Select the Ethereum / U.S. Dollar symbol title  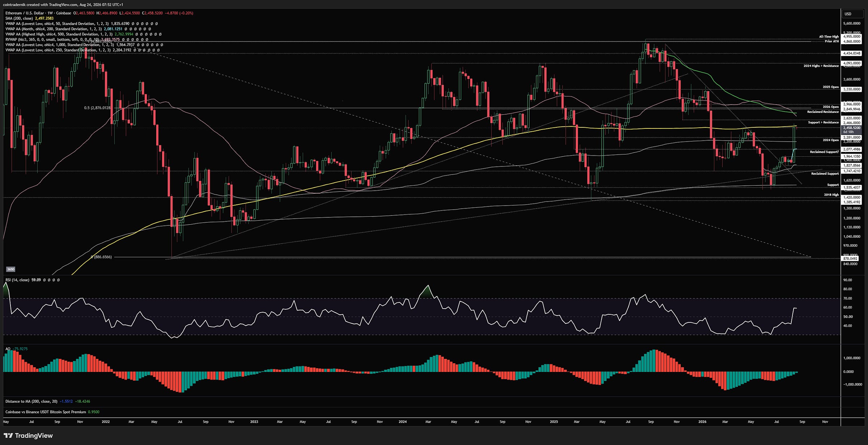coord(38,13)
